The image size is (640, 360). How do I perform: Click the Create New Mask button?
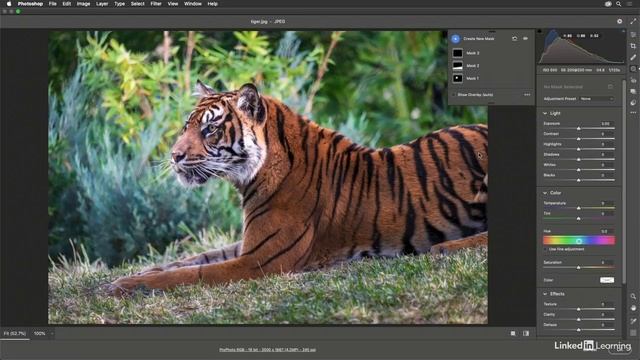456,39
